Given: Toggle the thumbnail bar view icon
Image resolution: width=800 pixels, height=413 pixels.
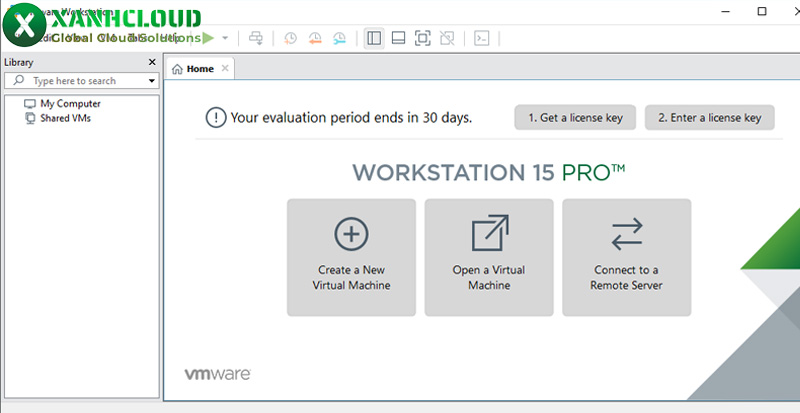Looking at the screenshot, I should click(398, 38).
